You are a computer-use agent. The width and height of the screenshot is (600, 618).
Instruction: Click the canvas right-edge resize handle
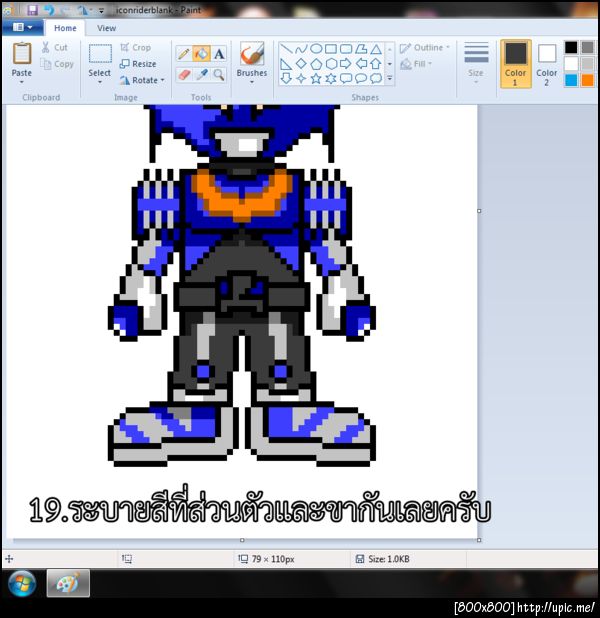[x=479, y=211]
